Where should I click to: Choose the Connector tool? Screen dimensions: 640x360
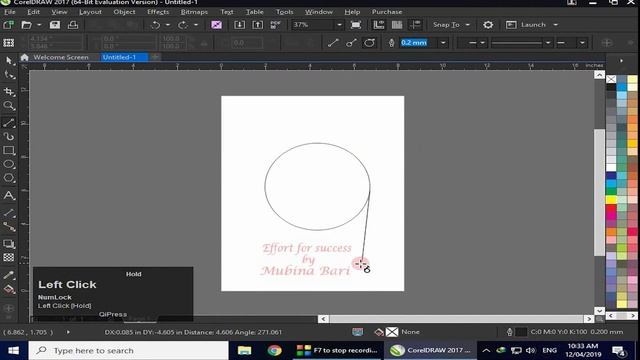click(x=9, y=227)
